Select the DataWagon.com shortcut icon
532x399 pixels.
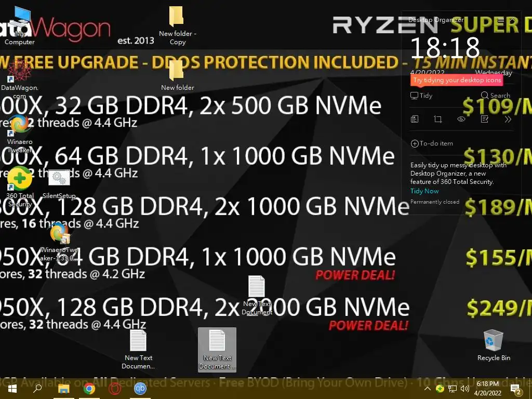pyautogui.click(x=19, y=79)
